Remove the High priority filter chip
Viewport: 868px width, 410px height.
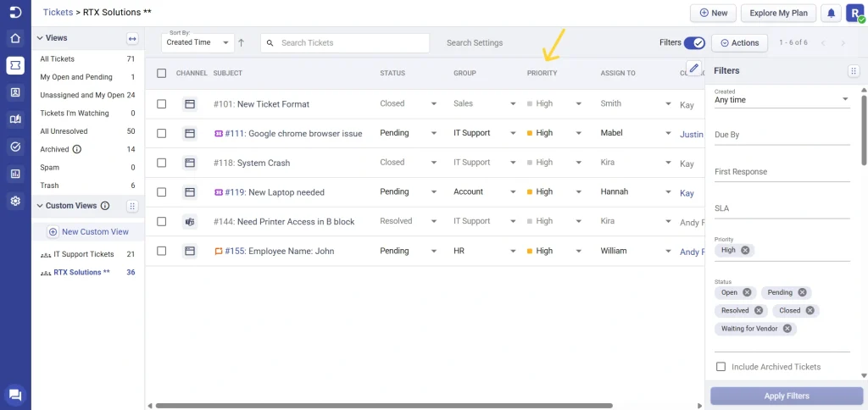point(745,250)
